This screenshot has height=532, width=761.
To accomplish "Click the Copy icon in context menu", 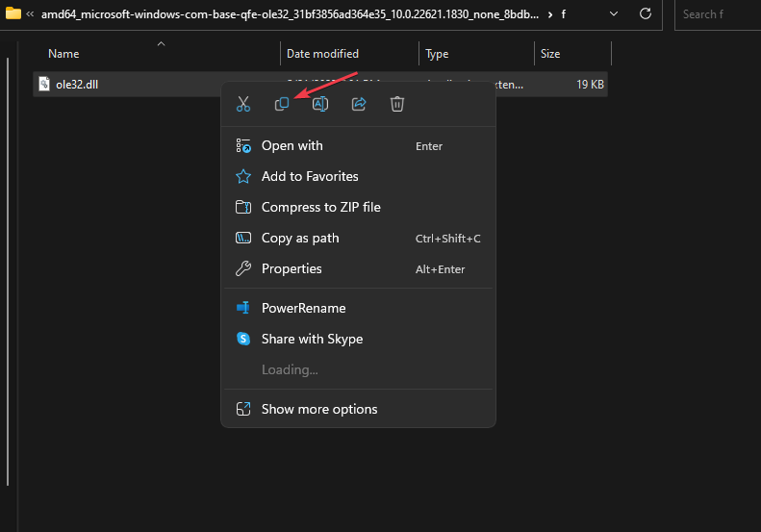I will (282, 104).
